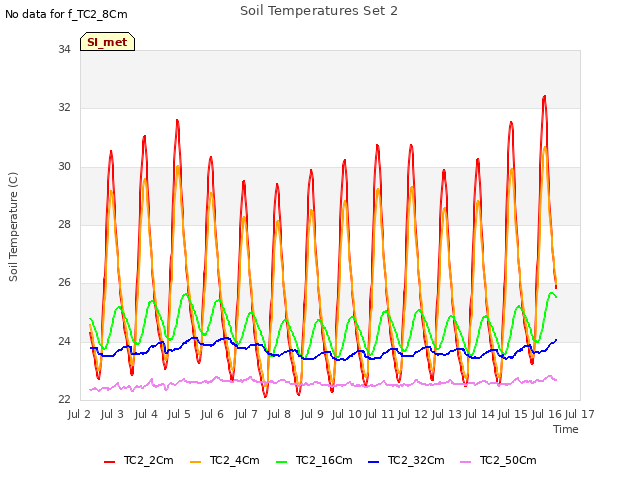Click the 26 y-axis tick label
Viewport: 640px width, 480px height.
(x=64, y=282)
